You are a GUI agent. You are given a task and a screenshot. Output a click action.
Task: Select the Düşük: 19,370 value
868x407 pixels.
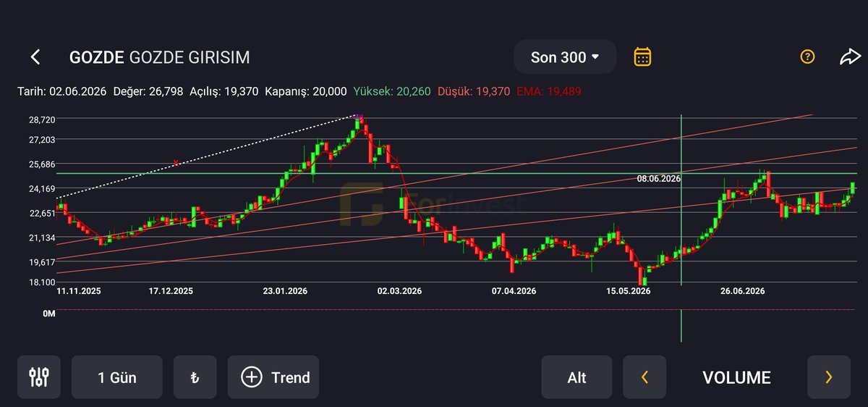[474, 91]
